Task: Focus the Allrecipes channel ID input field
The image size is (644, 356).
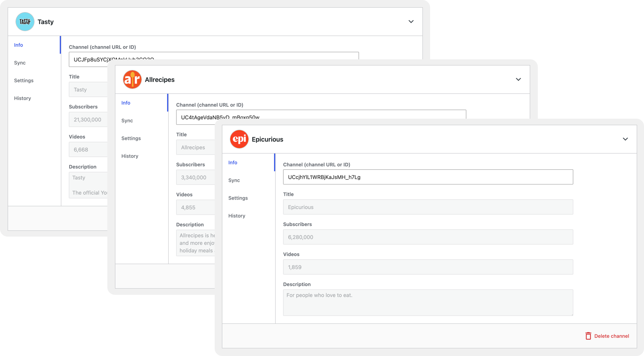Action: coord(321,115)
